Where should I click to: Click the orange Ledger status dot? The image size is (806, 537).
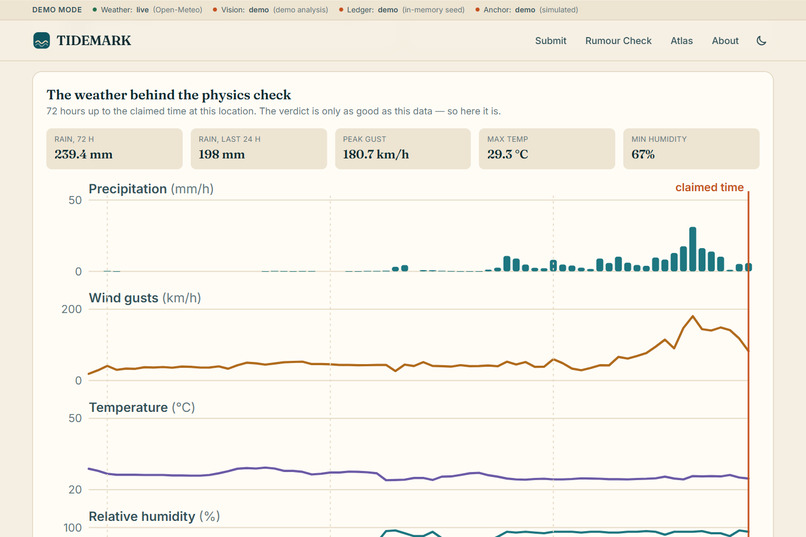click(341, 10)
